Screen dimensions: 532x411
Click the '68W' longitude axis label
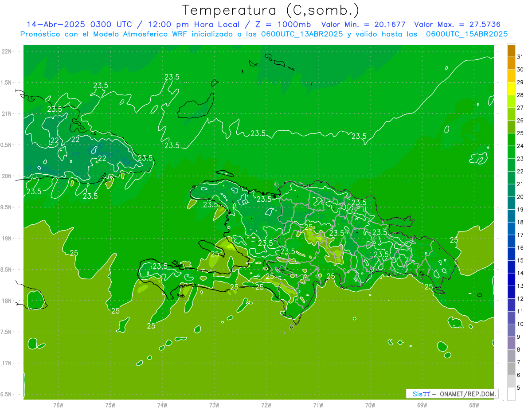tap(474, 405)
